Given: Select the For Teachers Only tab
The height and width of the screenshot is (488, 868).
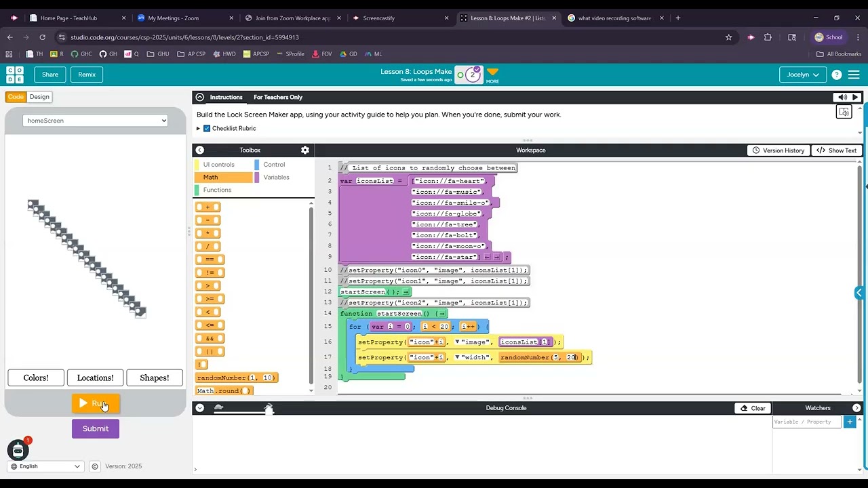Looking at the screenshot, I should (x=278, y=97).
